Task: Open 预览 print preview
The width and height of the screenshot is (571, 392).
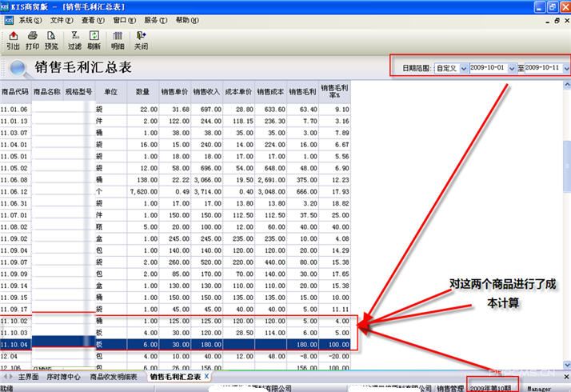Action: click(51, 40)
